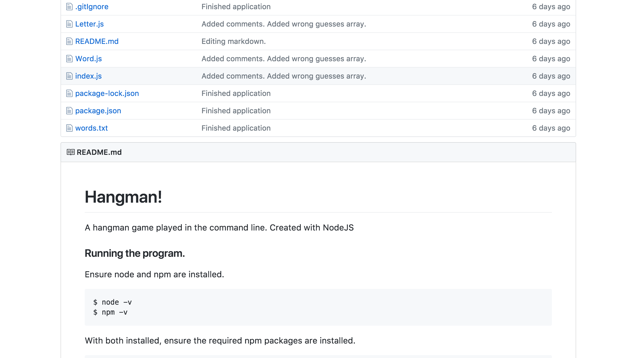
Task: Open the Word.js file
Action: tap(88, 59)
